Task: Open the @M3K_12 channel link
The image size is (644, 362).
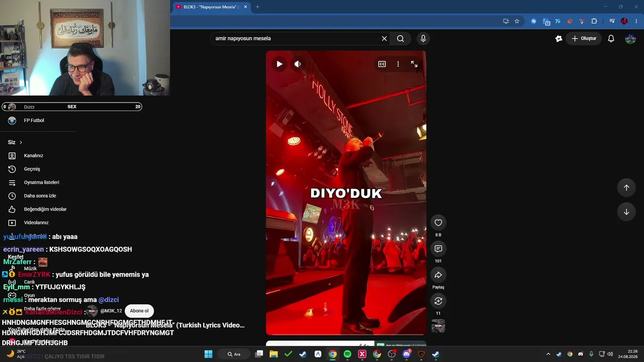Action: (111, 311)
